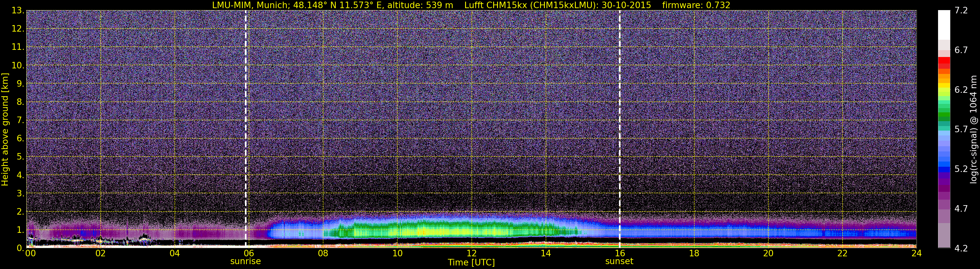
Task: Click the colorbar tick value '6.7'
Action: [x=961, y=50]
